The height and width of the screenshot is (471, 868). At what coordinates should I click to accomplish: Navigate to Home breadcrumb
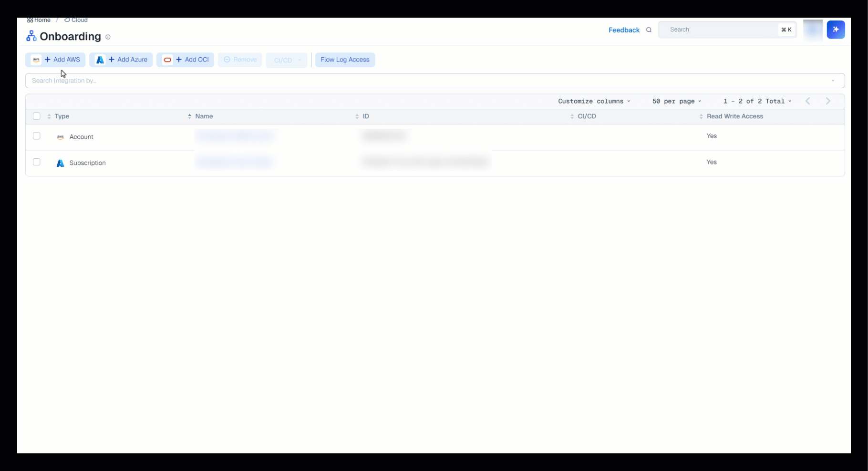coord(39,20)
